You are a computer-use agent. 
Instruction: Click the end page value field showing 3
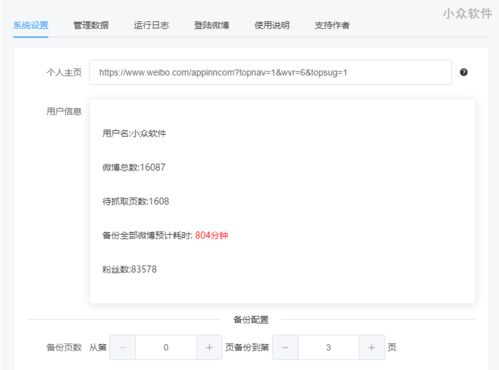point(329,347)
